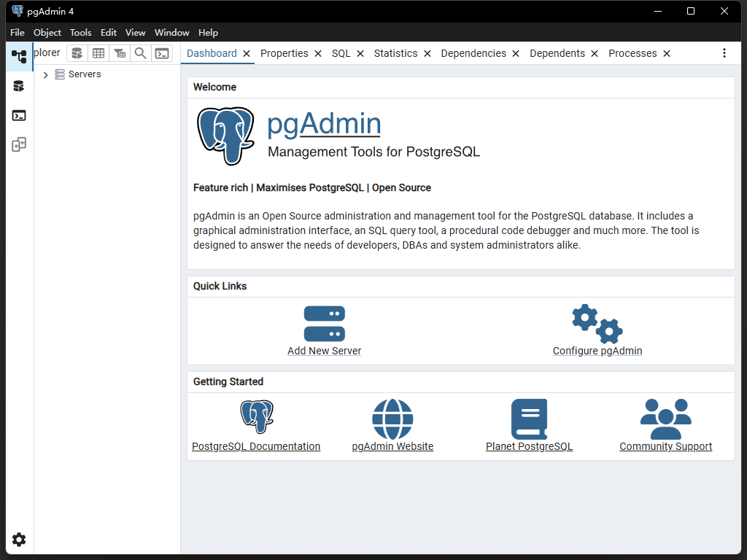
Task: Click the pgAdmin title bar elephant icon
Action: coord(18,10)
